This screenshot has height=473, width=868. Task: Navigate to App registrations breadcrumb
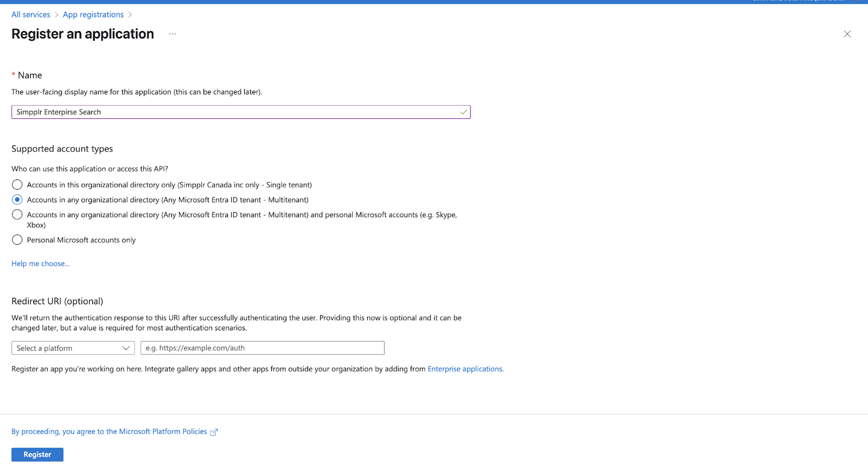click(x=93, y=15)
